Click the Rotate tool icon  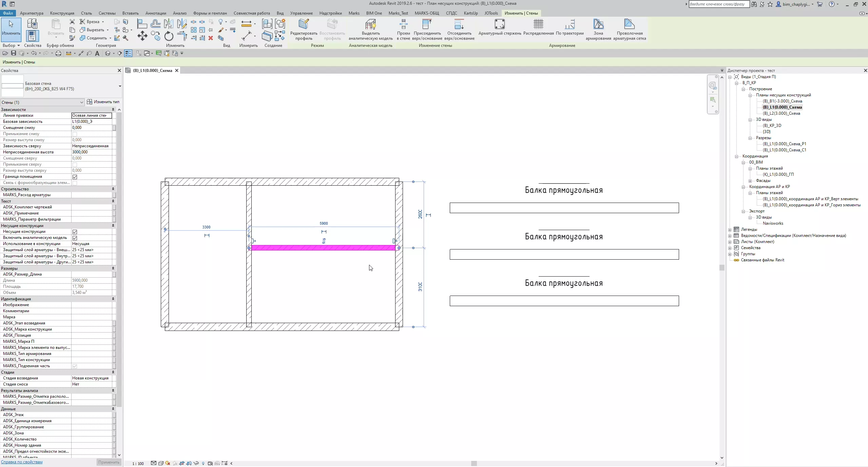(x=169, y=36)
